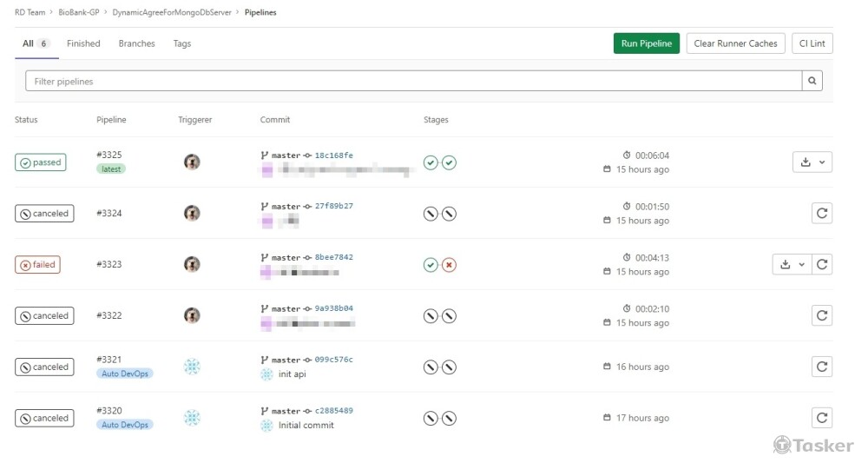The width and height of the screenshot is (868, 463).
Task: Click canceled status badge for pipeline #3324
Action: click(44, 213)
